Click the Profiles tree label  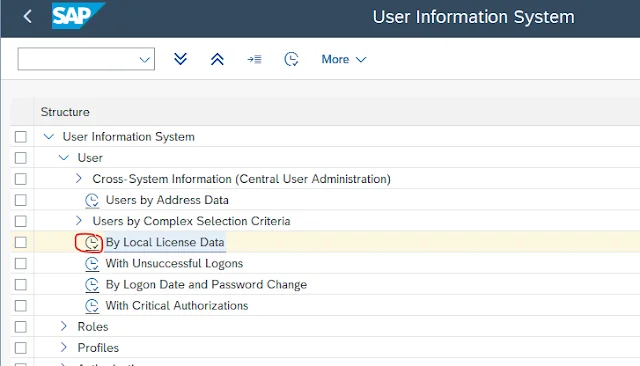point(98,348)
